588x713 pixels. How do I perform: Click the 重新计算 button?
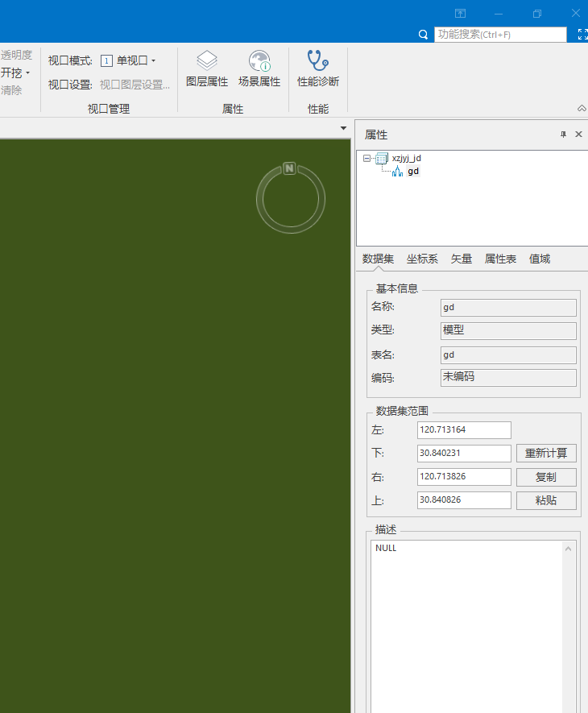coord(546,454)
